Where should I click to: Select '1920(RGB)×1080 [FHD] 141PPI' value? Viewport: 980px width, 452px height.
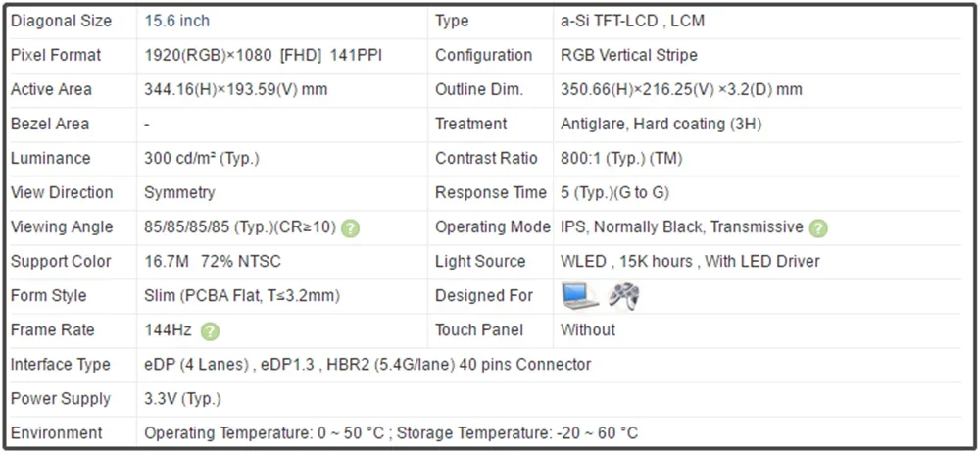(263, 55)
